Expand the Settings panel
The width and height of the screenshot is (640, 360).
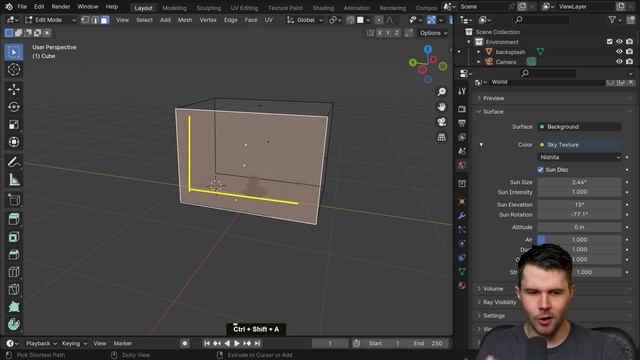point(494,316)
